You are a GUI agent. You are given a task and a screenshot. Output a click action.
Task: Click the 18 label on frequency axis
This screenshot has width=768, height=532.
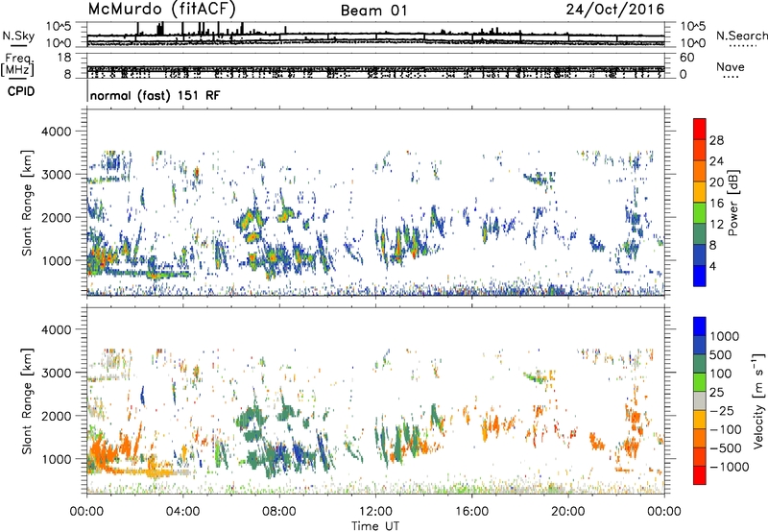[64, 58]
